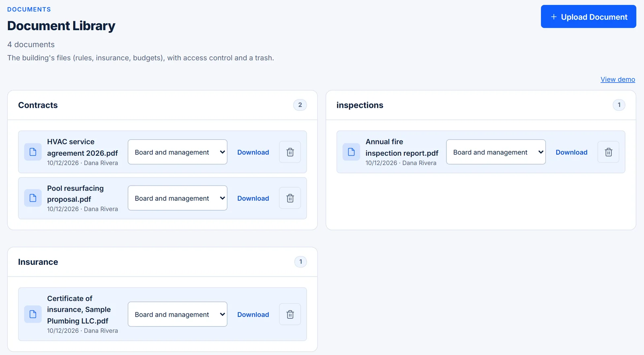Click file icon beside Annual fire inspection report
This screenshot has width=644, height=355.
[x=351, y=152]
